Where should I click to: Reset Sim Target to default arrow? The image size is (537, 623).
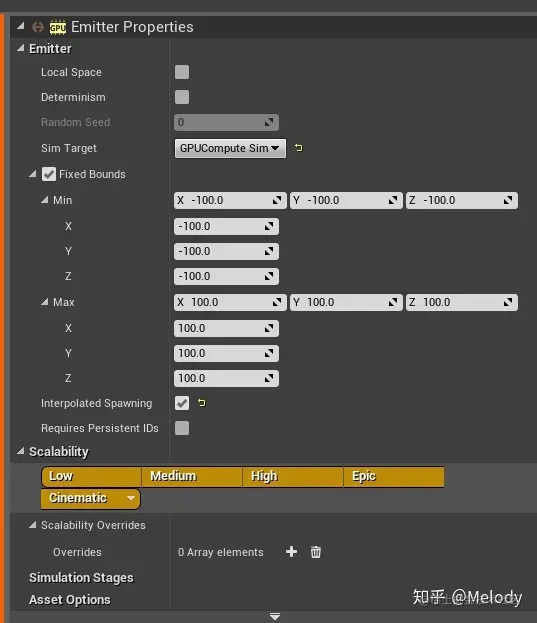(299, 148)
